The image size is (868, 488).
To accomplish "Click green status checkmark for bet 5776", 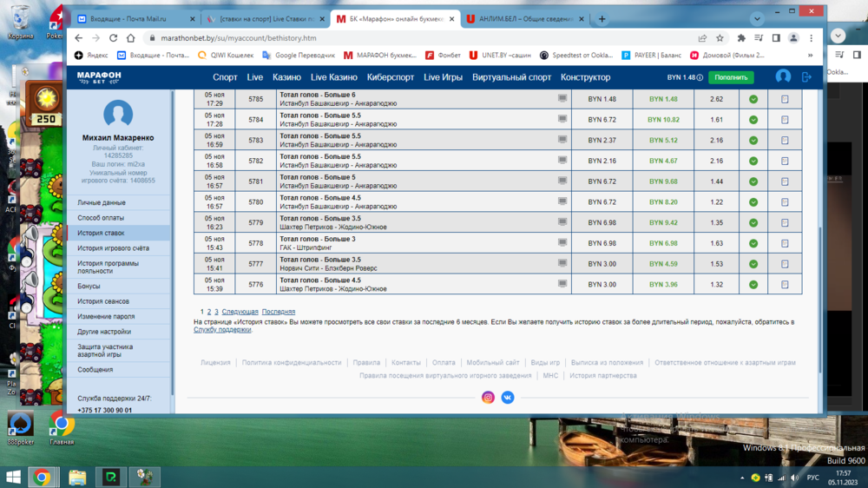I will click(x=753, y=285).
